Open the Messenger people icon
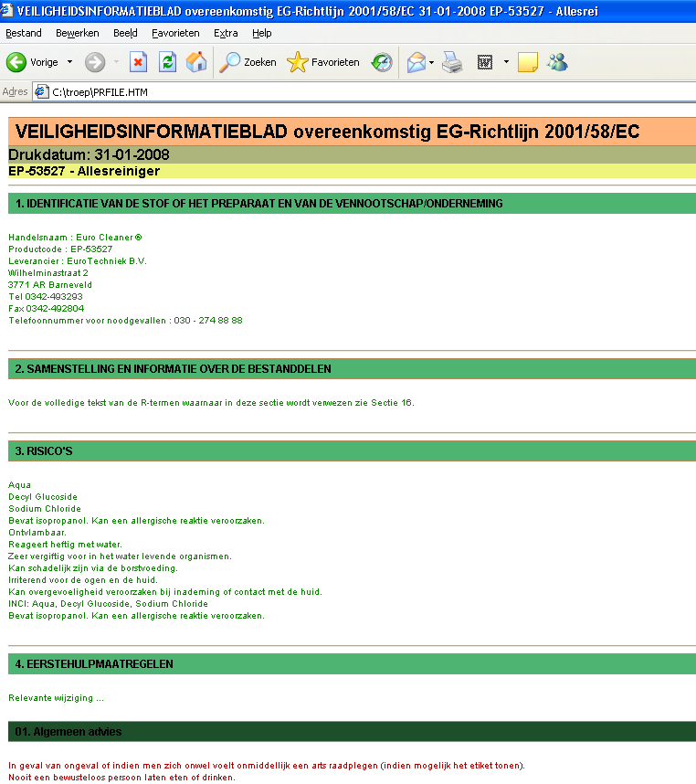The height and width of the screenshot is (784, 696). pos(557,62)
